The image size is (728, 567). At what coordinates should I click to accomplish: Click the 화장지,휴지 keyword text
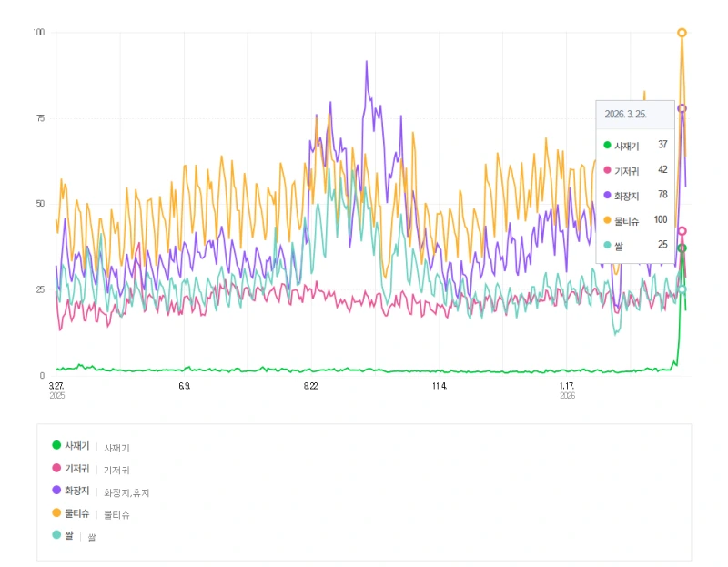126,492
